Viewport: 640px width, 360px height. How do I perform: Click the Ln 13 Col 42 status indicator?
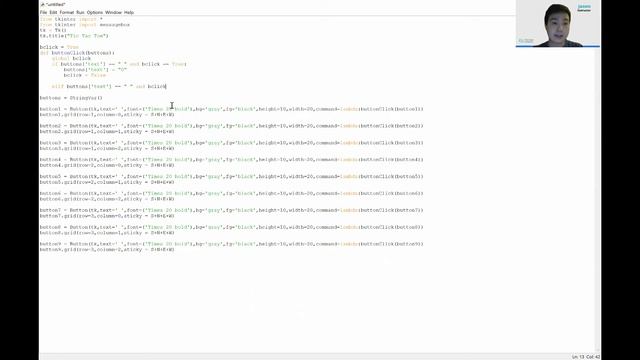[x=586, y=357]
